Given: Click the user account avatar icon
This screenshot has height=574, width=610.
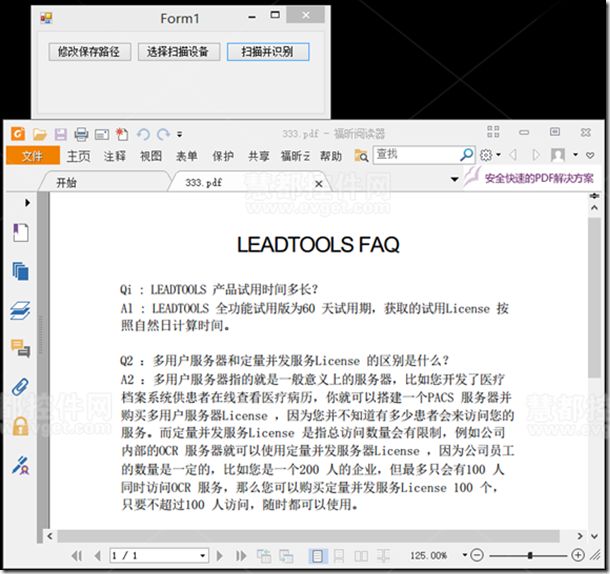Looking at the screenshot, I should (558, 155).
